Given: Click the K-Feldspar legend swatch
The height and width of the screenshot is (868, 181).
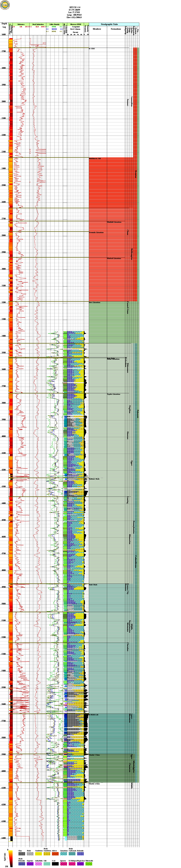Looking at the screenshot, I should [72, 864].
